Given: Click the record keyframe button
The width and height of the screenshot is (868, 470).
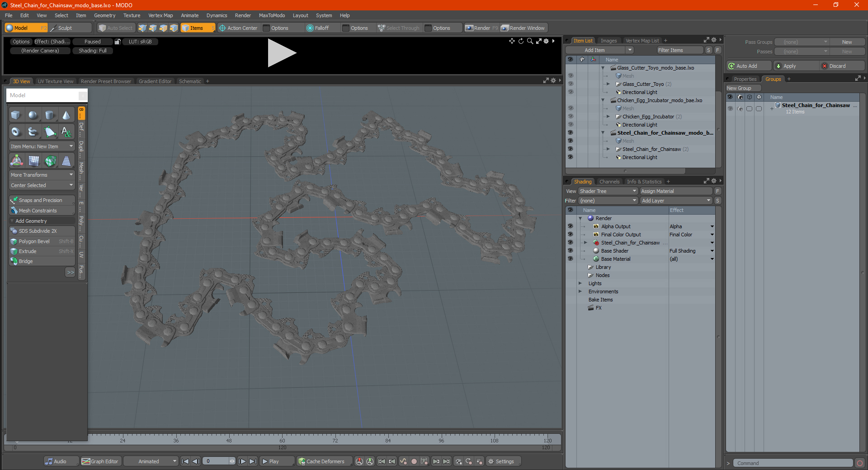Looking at the screenshot, I should pyautogui.click(x=414, y=461).
